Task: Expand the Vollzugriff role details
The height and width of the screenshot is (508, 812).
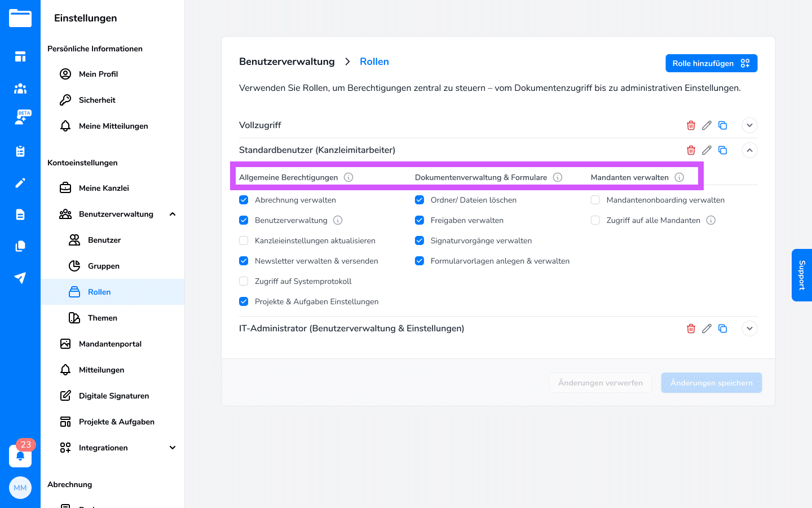Action: click(x=749, y=125)
